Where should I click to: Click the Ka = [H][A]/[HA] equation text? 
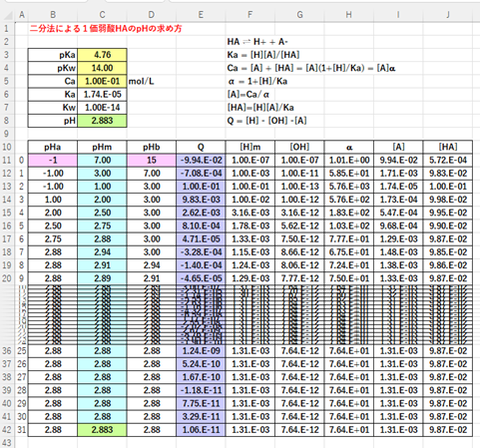click(263, 55)
